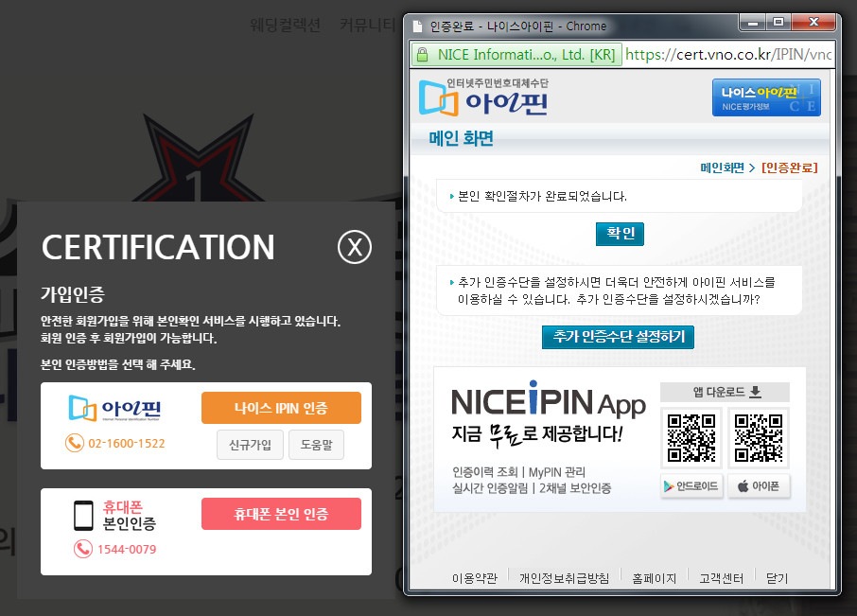Click the 본인 확인절차가 완료되었습니다 message
The height and width of the screenshot is (616, 857).
click(542, 196)
